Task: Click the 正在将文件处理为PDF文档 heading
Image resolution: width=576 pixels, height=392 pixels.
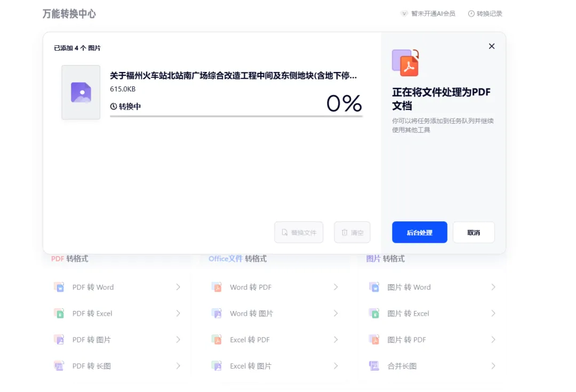Action: pyautogui.click(x=441, y=99)
